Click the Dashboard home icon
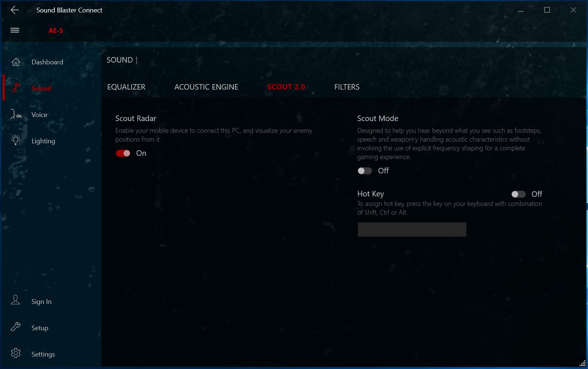This screenshot has height=369, width=588. pos(16,62)
